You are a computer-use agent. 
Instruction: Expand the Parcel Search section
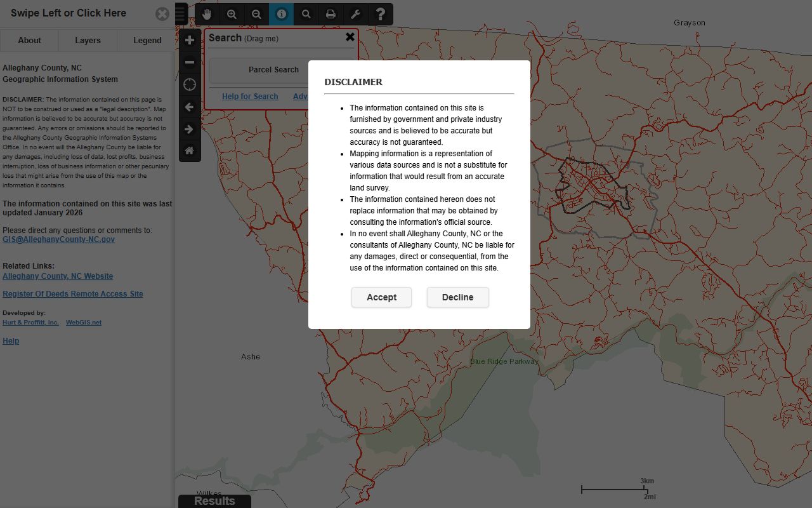pos(273,70)
